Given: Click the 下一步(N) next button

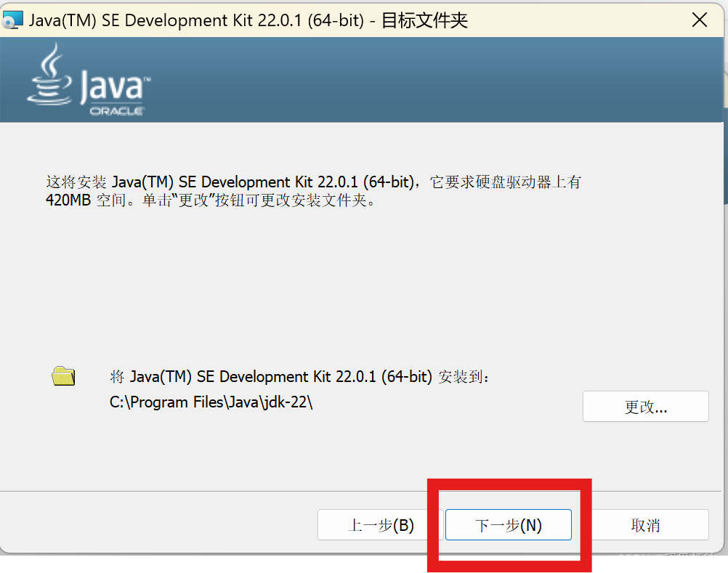Looking at the screenshot, I should [509, 525].
